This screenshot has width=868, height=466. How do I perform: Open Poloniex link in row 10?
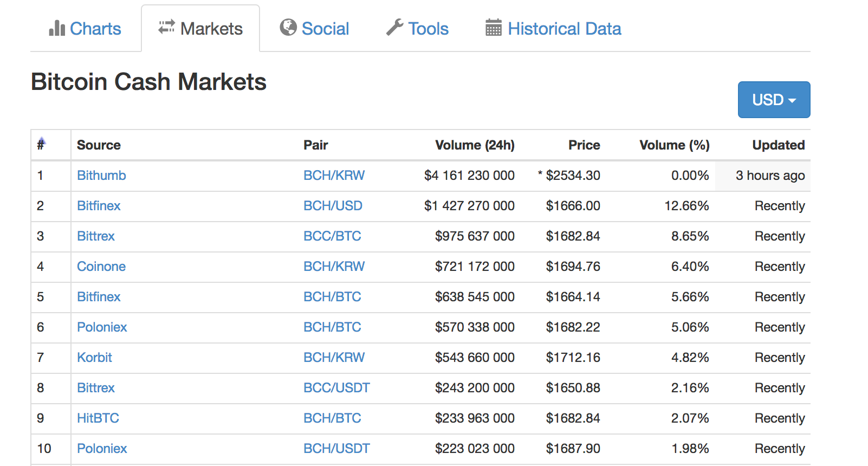click(102, 449)
